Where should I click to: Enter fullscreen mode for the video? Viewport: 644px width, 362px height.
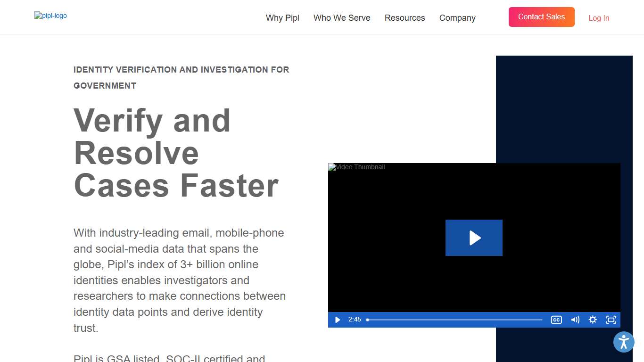coord(611,320)
